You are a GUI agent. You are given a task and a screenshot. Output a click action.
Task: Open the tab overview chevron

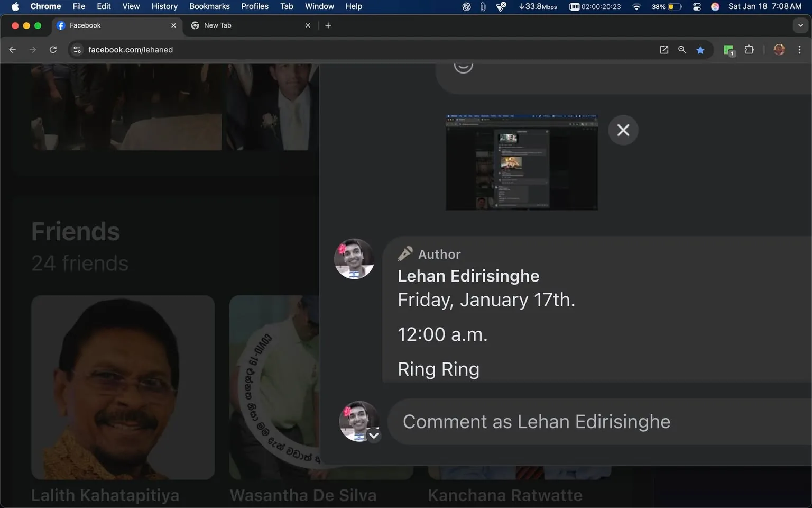pos(800,25)
